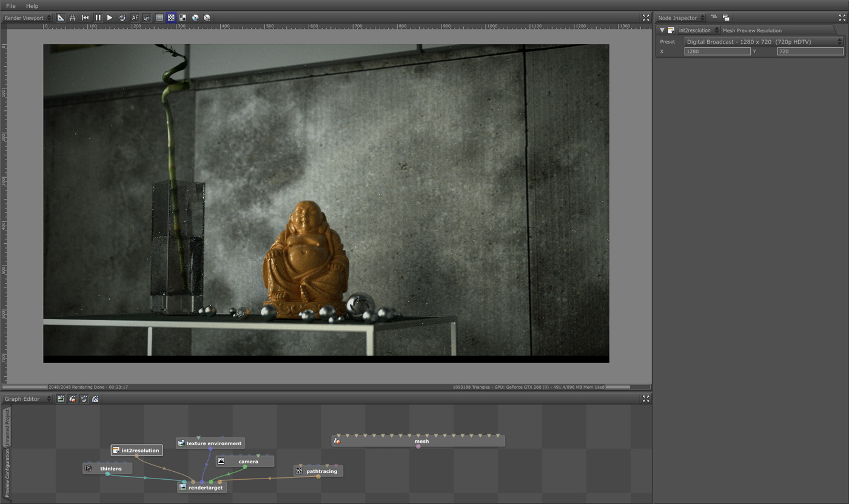
Task: Select the rendertarget node in graph
Action: (x=203, y=488)
